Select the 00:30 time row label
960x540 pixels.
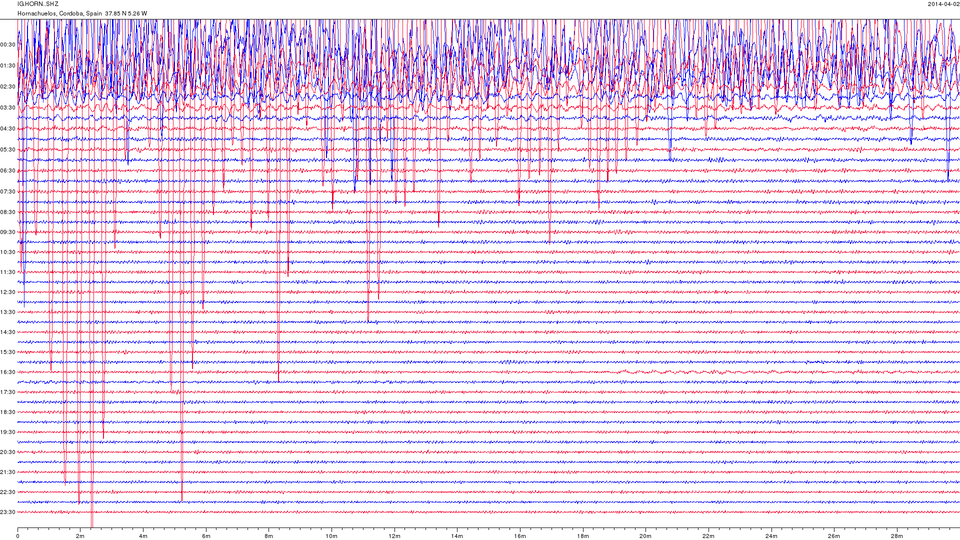coord(8,45)
